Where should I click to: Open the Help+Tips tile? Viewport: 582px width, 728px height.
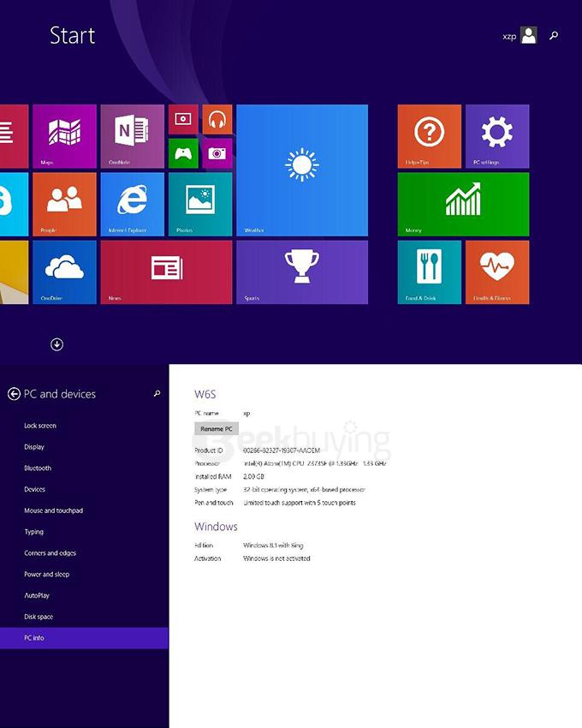(x=430, y=136)
